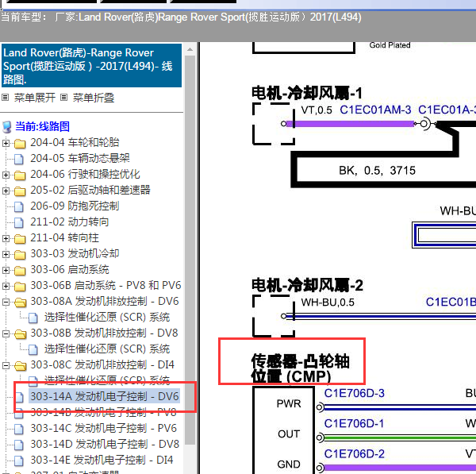This screenshot has width=476, height=474.
Task: Click the GND pin label
Action: coord(289,464)
